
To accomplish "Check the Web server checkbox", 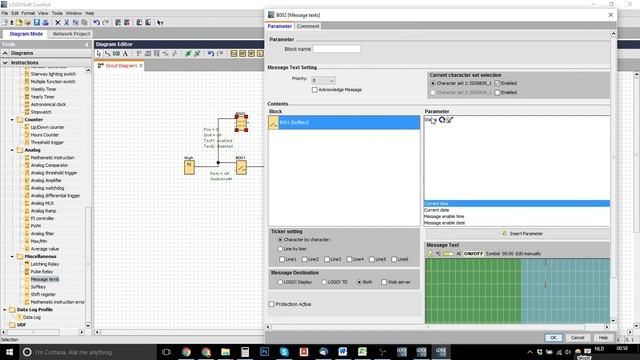I will point(384,282).
